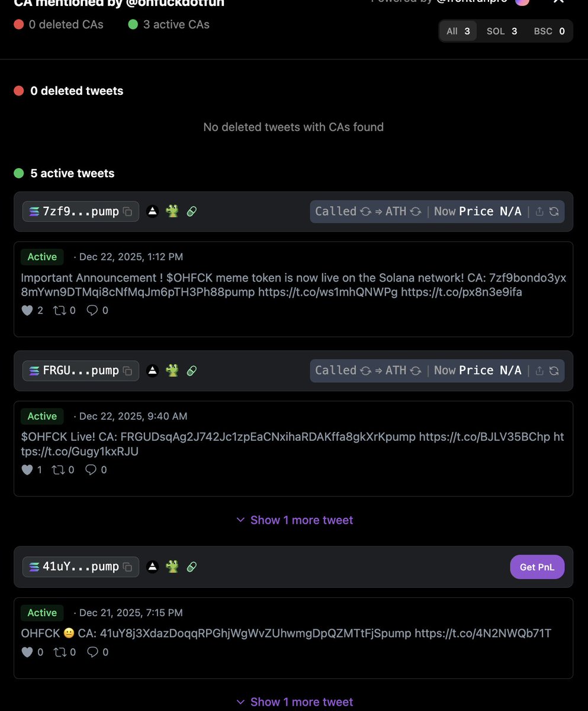Click Active badge on Dec 22 9:40 AM tweet
Viewport: 588px width, 711px height.
click(42, 417)
